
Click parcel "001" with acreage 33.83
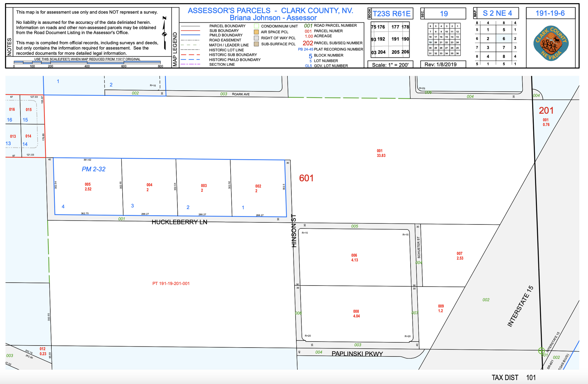[381, 153]
